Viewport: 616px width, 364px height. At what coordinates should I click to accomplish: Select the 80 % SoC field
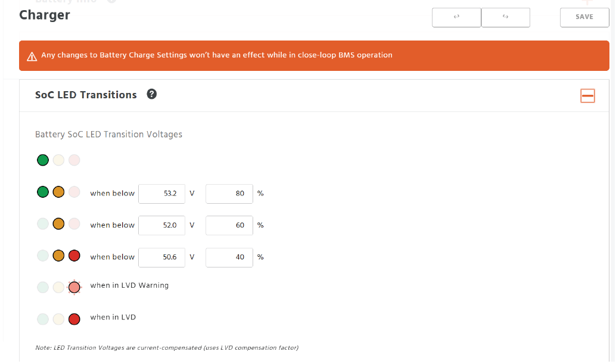pos(229,194)
